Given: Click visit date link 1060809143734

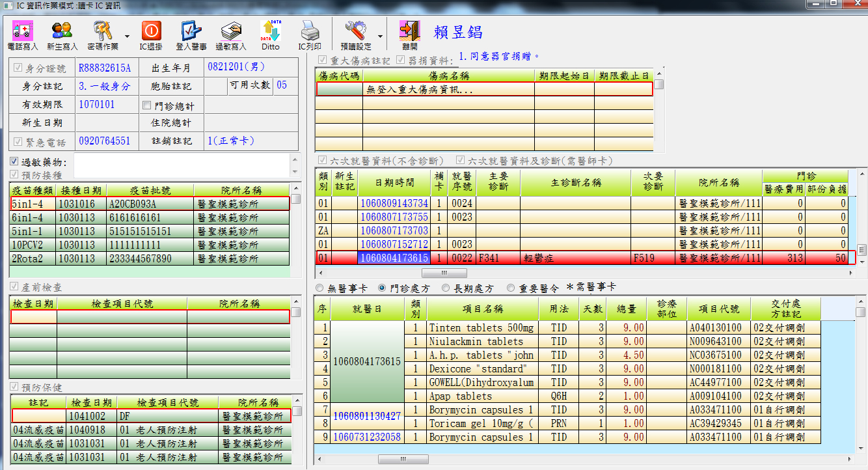Looking at the screenshot, I should click(394, 204).
